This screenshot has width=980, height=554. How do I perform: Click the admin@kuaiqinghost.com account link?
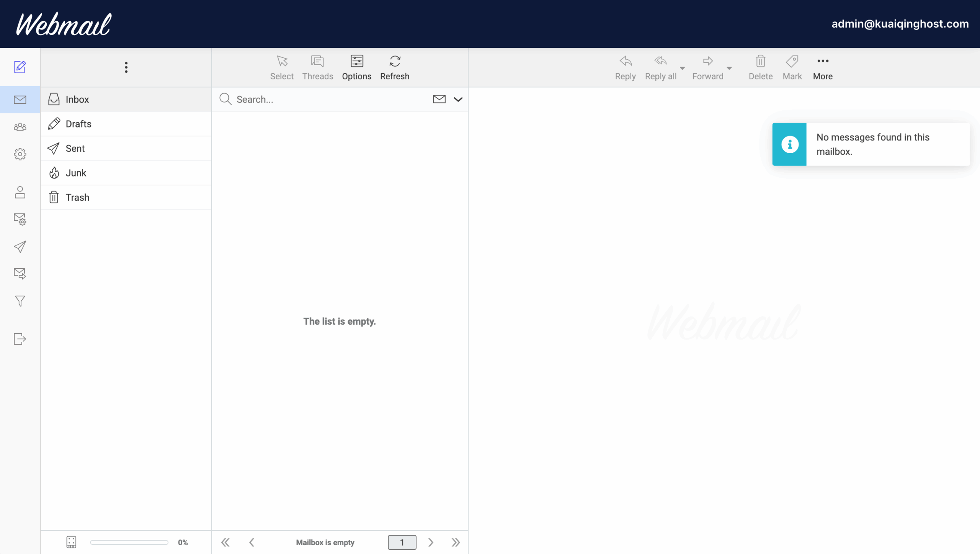tap(900, 24)
